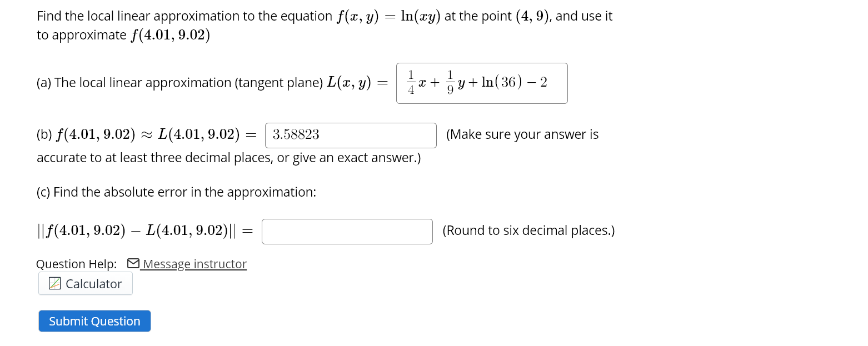The image size is (868, 346).
Task: Click the envelope icon next to Message instructor
Action: (133, 263)
